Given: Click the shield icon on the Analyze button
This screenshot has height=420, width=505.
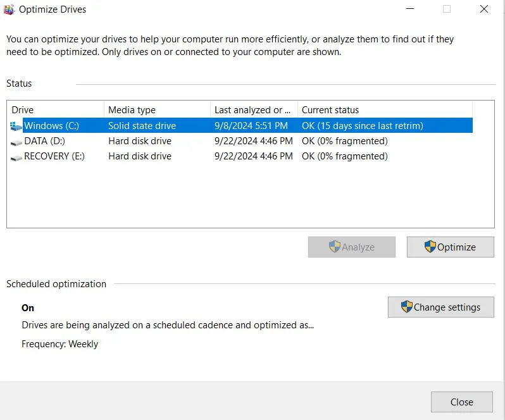Looking at the screenshot, I should [x=335, y=247].
